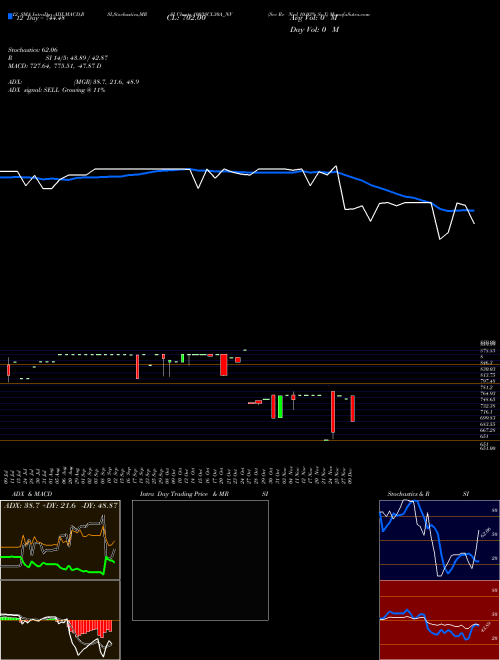Image resolution: width=500 pixels, height=660 pixels.
Task: Click the red candle at the chart's left edge
Action: (x=8, y=370)
